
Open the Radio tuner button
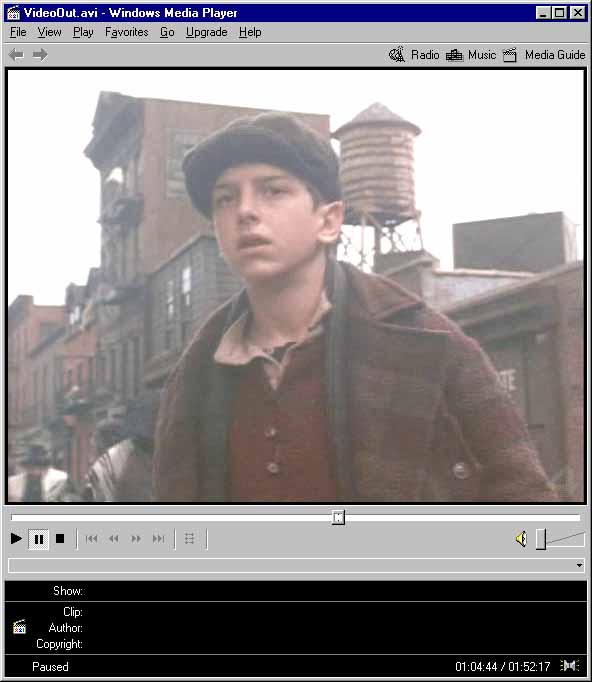click(x=414, y=55)
